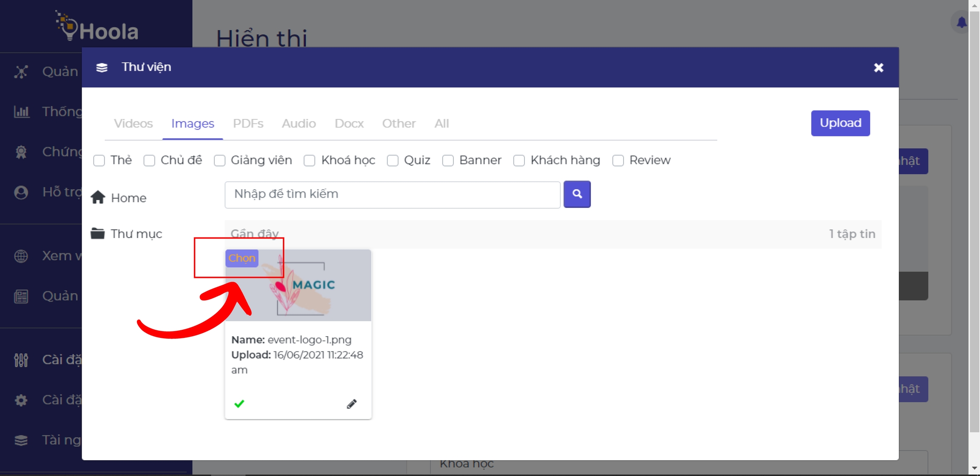The image size is (980, 476).
Task: Toggle the Giảng viên checkbox
Action: (x=219, y=161)
